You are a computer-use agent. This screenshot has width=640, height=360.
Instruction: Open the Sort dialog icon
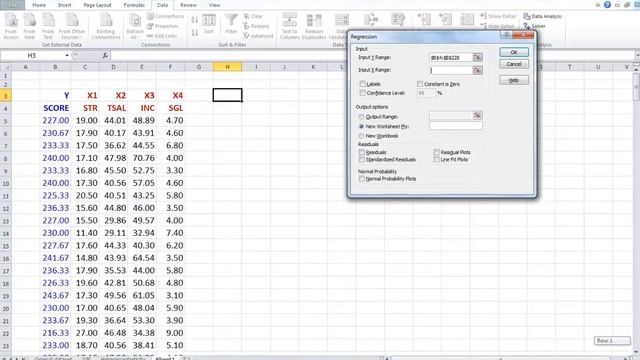[x=209, y=24]
